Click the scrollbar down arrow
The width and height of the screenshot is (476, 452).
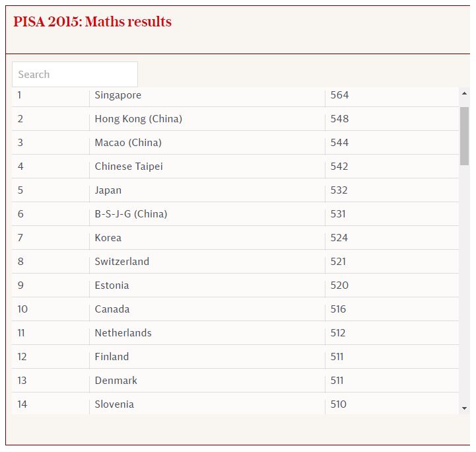point(465,408)
